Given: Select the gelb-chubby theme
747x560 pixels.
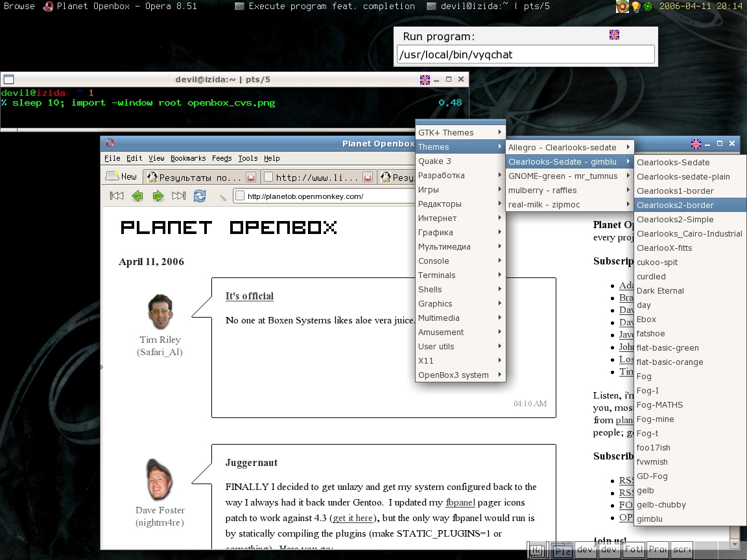Looking at the screenshot, I should 691,506.
